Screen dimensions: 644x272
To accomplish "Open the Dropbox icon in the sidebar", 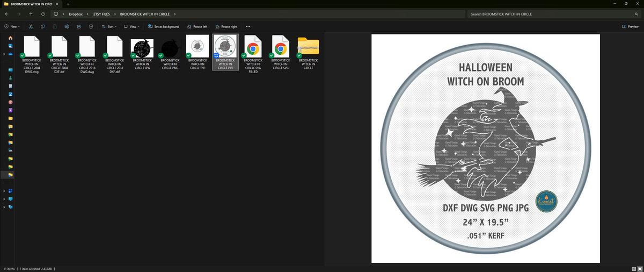I will coord(10,191).
